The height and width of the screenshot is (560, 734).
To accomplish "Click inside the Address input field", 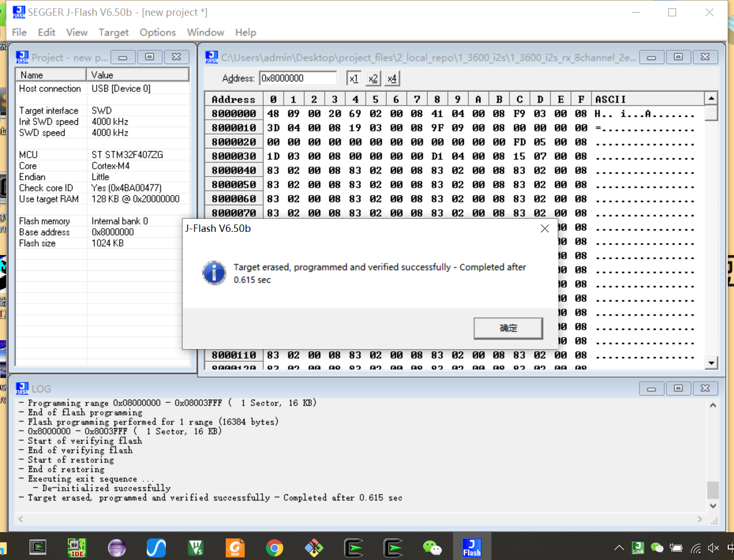I will [x=298, y=78].
